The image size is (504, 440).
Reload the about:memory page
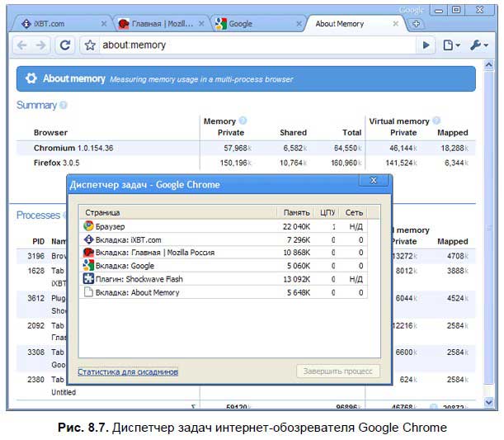[x=65, y=45]
